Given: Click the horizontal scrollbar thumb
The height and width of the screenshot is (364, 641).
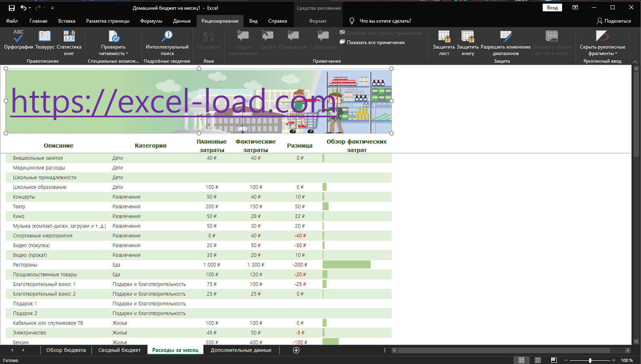Looking at the screenshot, I should coord(503,350).
